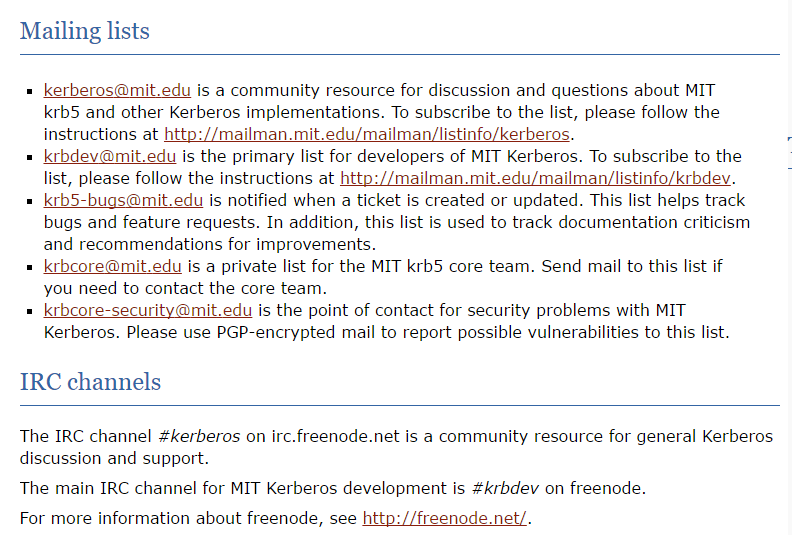This screenshot has width=792, height=535.
Task: Open the krbcore@mit.edu mail link
Action: click(x=113, y=266)
